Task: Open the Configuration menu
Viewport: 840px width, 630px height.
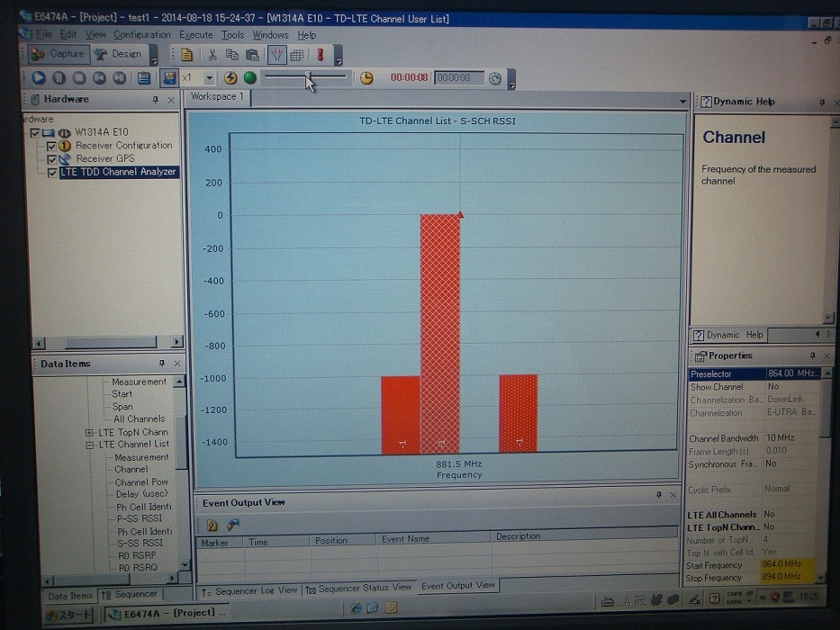Action: tap(141, 34)
